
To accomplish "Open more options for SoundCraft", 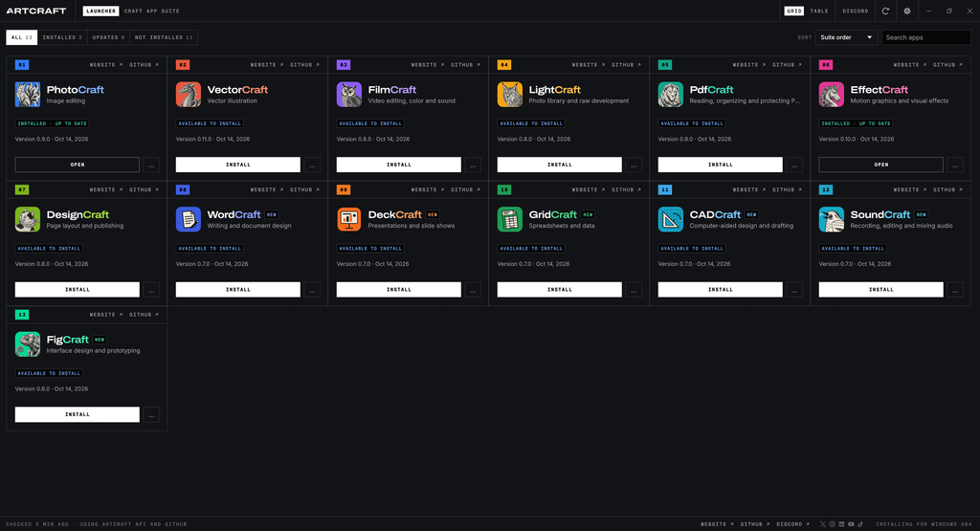I will pyautogui.click(x=955, y=290).
